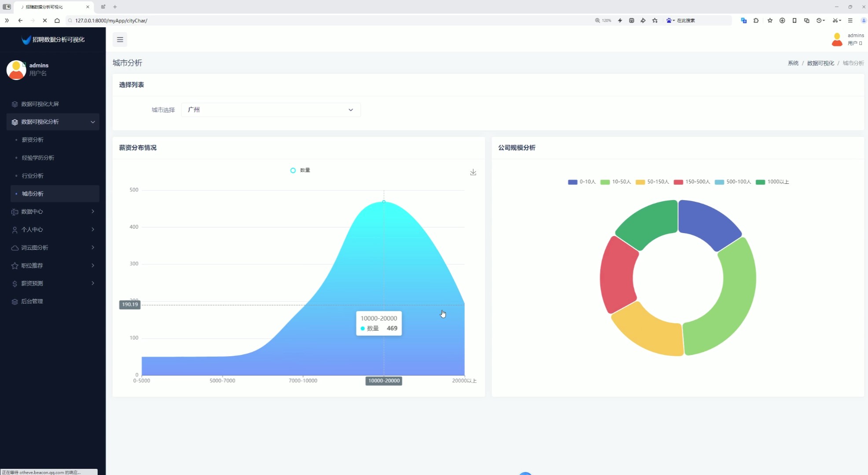
Task: Click the 系统 breadcrumb link
Action: pyautogui.click(x=793, y=63)
